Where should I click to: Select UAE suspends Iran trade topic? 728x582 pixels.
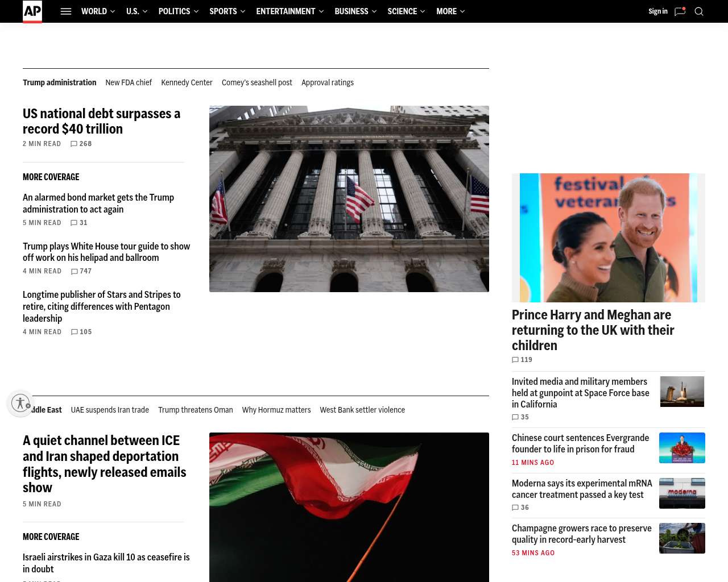coord(110,410)
